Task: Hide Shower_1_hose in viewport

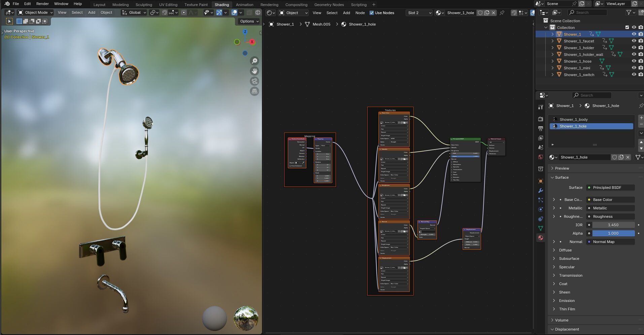Action: coord(634,61)
